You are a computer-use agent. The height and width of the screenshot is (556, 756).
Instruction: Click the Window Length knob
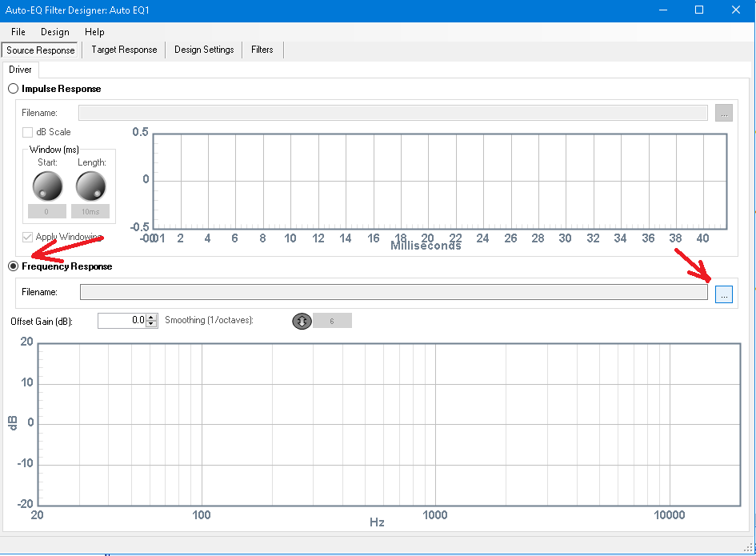90,186
